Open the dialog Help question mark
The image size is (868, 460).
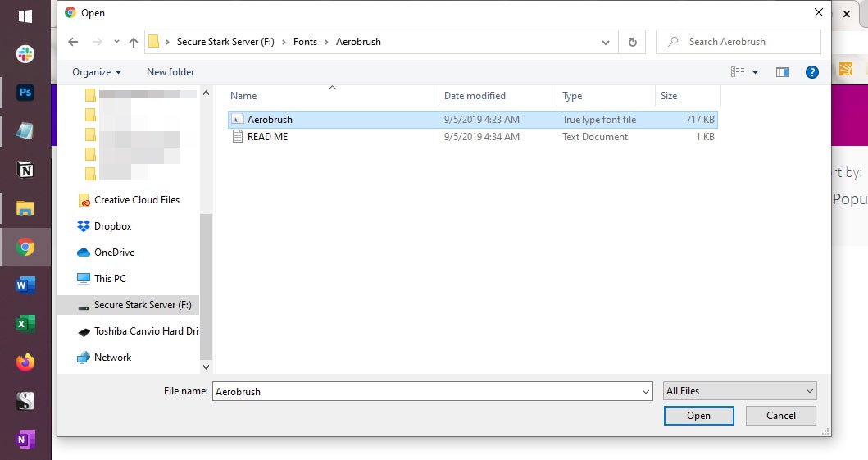point(812,72)
